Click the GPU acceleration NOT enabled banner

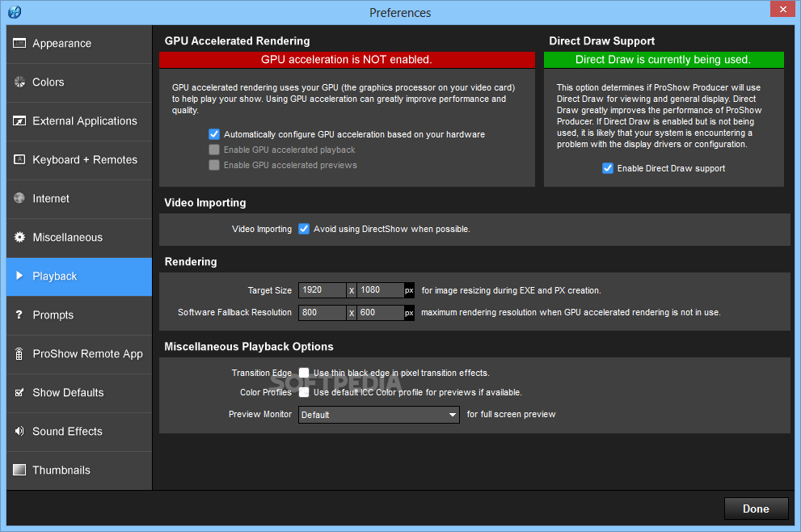[347, 60]
